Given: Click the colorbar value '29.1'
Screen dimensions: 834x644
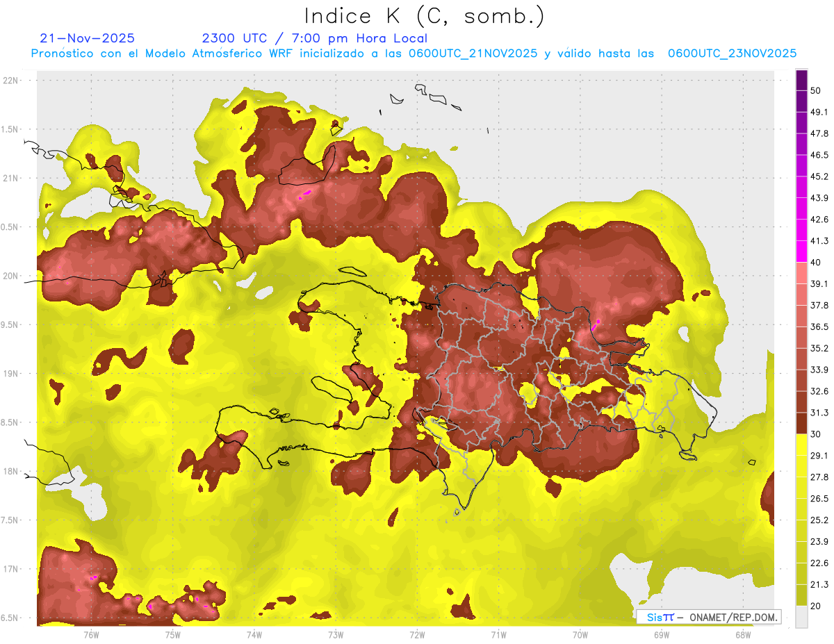Looking at the screenshot, I should coord(819,456).
